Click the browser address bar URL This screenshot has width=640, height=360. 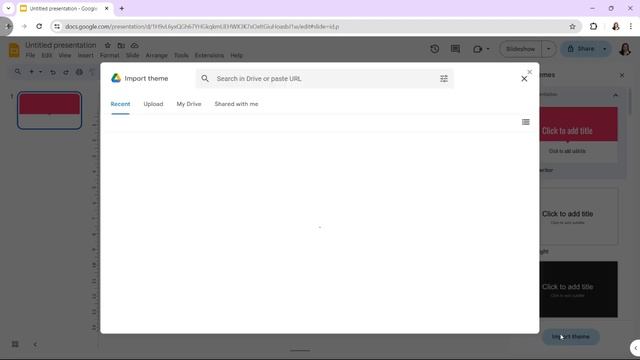click(202, 27)
